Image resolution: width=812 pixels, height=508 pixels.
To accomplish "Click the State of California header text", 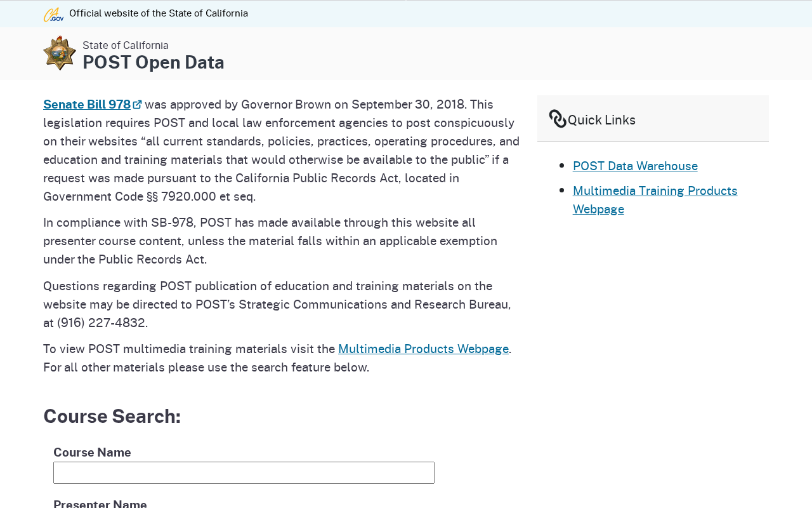I will 126,45.
